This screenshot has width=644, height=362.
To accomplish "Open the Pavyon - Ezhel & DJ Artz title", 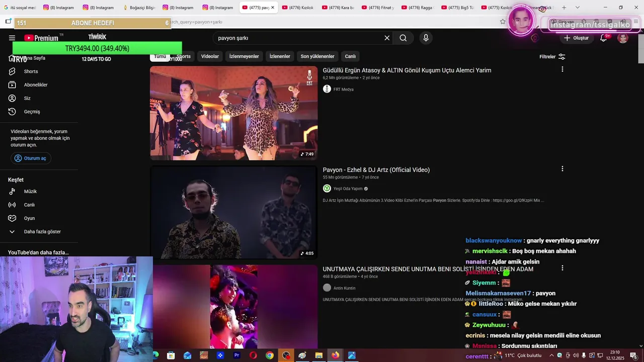I will (x=376, y=170).
